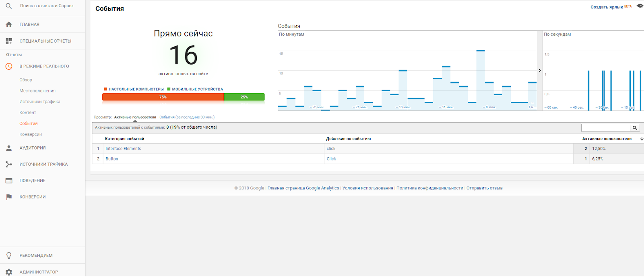Viewport: 644px width, 279px height.
Task: Click the 6,25% value cell
Action: coord(597,159)
